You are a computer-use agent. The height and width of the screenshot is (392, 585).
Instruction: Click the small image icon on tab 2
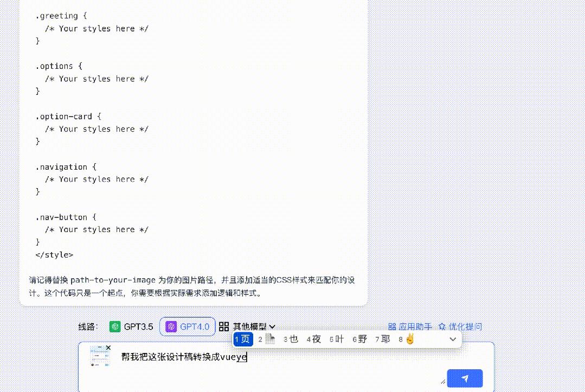click(269, 338)
